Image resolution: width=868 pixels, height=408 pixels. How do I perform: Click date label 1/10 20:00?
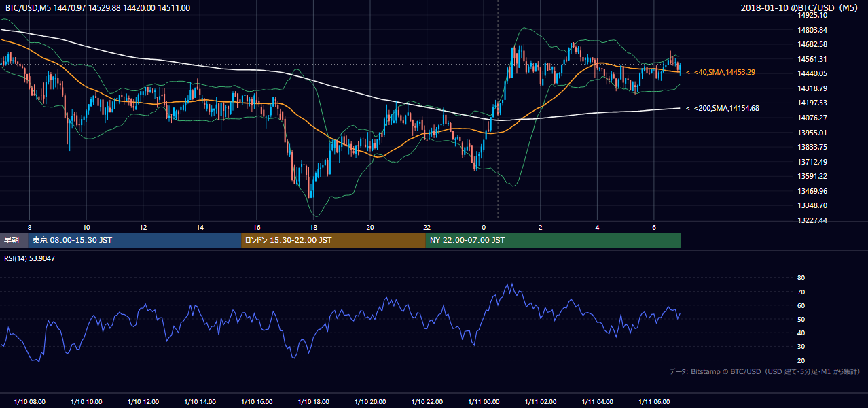(x=369, y=401)
